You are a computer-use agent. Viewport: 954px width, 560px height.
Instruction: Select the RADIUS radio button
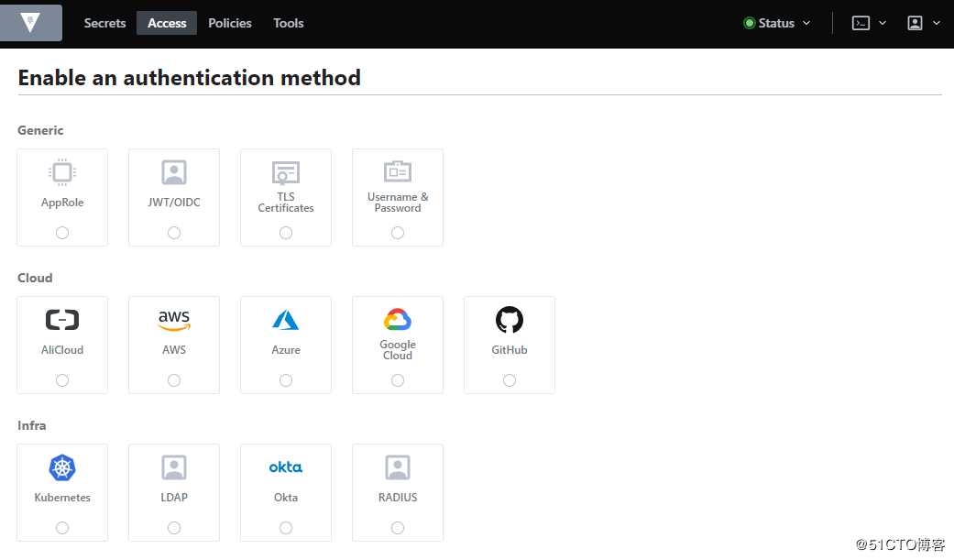coord(398,528)
